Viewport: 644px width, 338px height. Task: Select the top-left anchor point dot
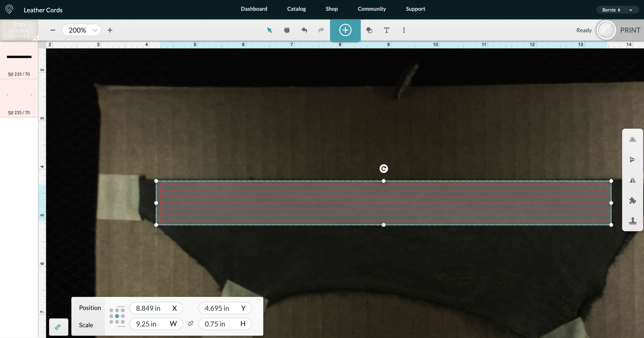(111, 310)
